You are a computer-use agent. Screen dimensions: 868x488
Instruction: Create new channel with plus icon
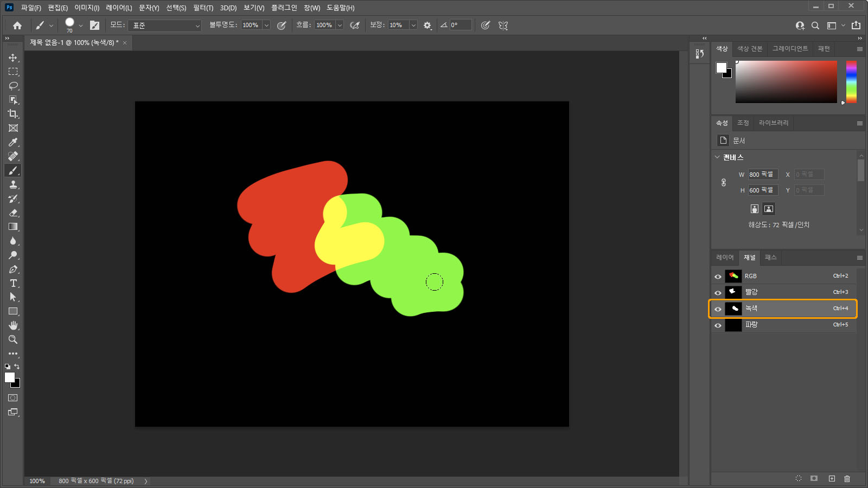coord(832,478)
